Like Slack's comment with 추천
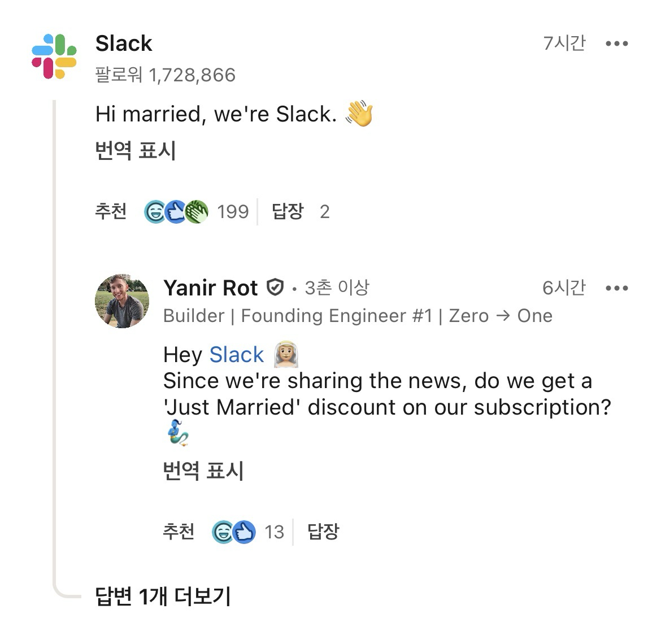The height and width of the screenshot is (644, 661). (111, 211)
